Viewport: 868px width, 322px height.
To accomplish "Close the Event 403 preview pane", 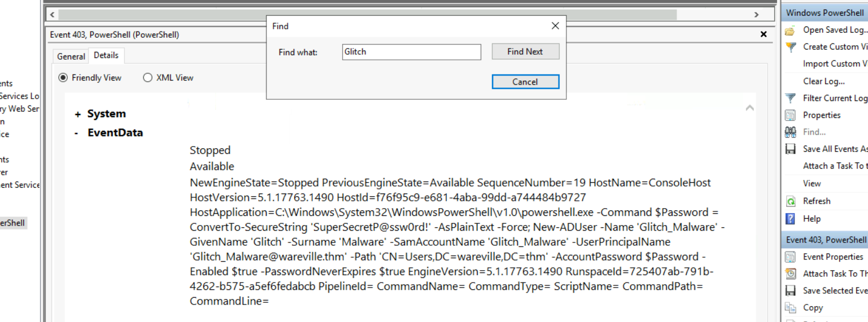I will pos(764,34).
